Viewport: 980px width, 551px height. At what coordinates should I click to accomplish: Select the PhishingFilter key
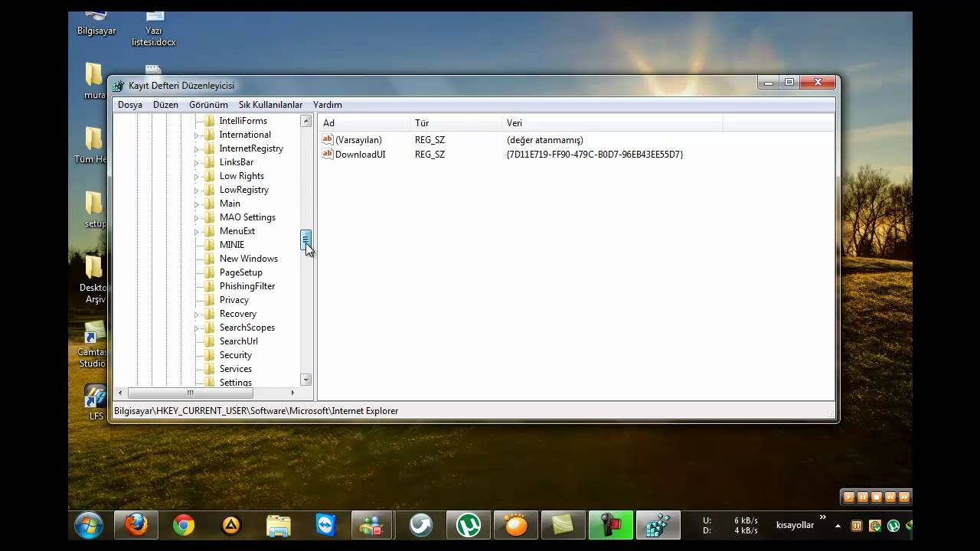tap(247, 286)
